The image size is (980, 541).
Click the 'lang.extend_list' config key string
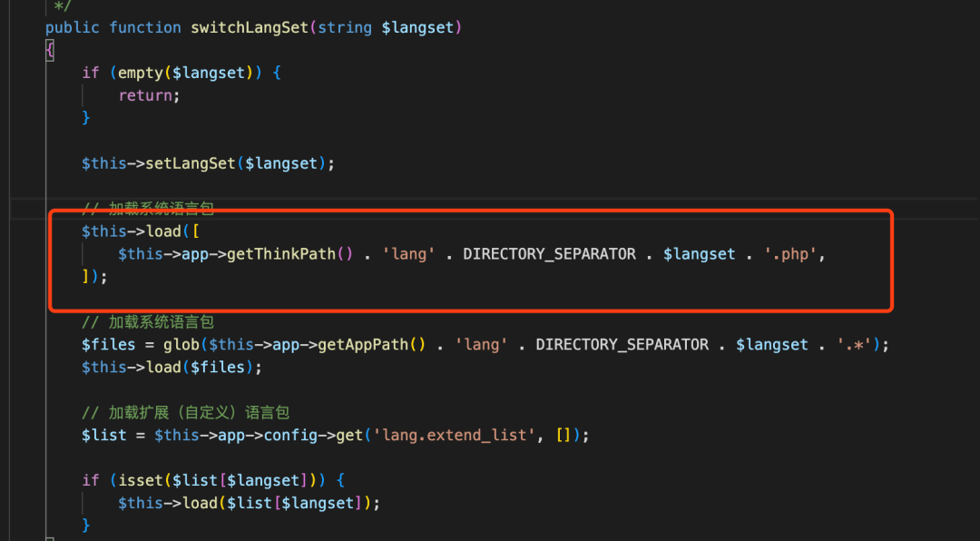(455, 435)
